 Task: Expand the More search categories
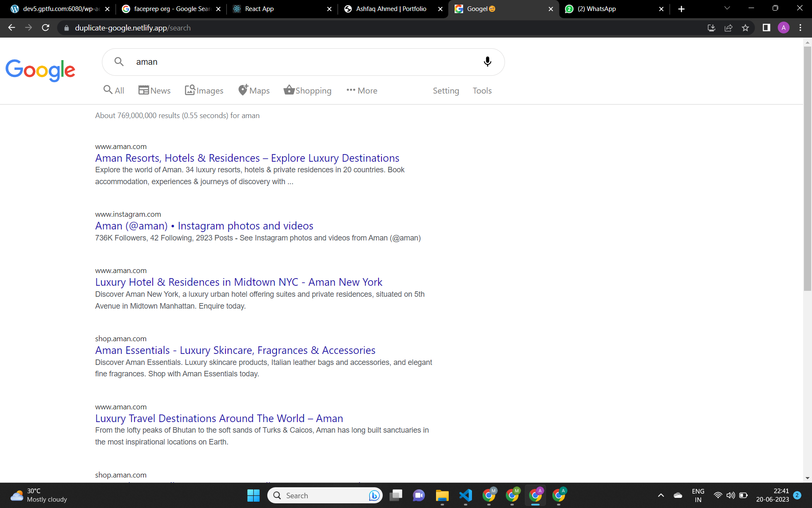click(x=362, y=91)
